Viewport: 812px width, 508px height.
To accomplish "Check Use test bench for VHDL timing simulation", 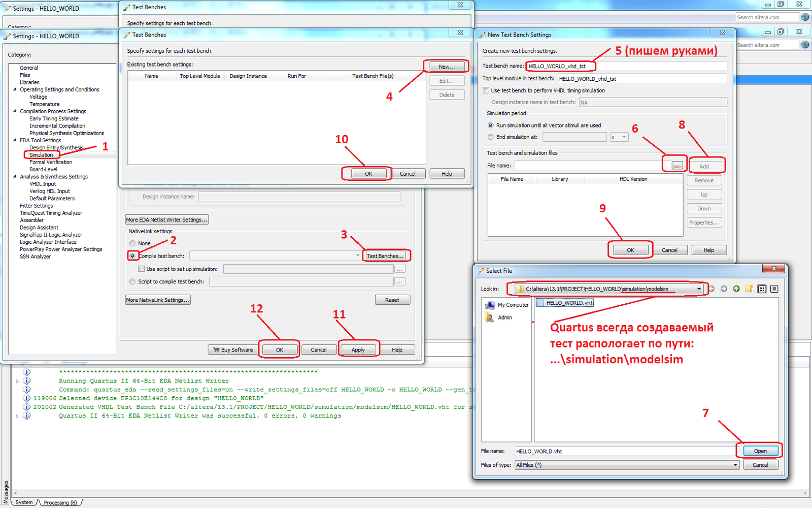I will (x=486, y=90).
